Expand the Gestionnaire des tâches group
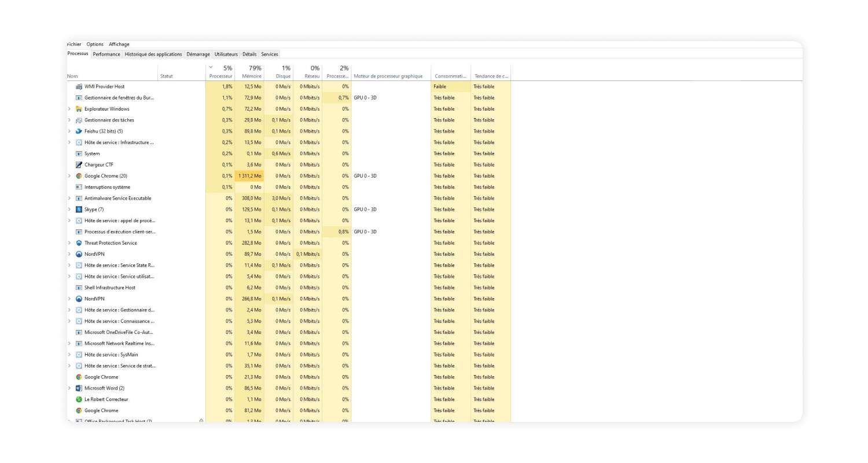The width and height of the screenshot is (868, 463). [69, 120]
